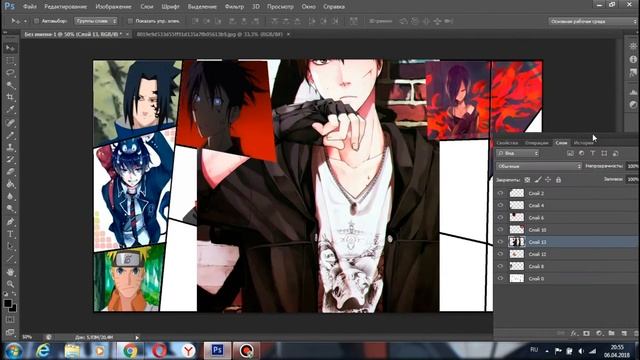Select the Hand tool
This screenshot has width=640, height=360.
(10, 272)
